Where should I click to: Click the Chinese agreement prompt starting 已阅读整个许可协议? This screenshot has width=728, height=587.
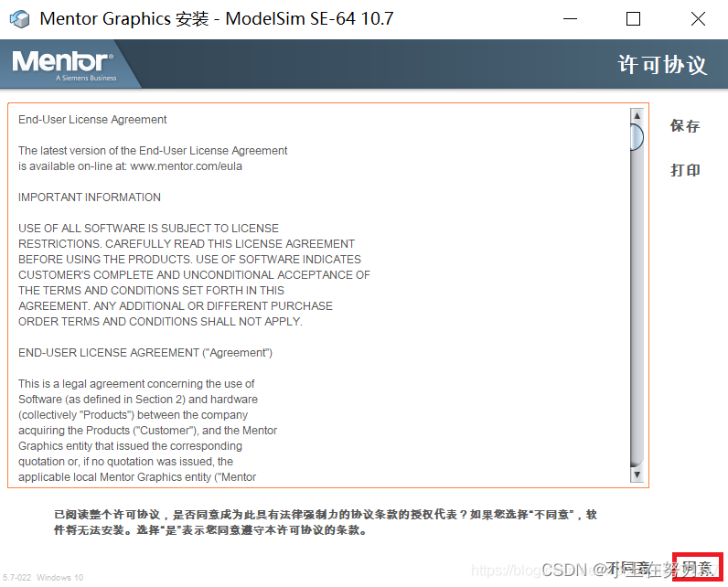point(325,522)
